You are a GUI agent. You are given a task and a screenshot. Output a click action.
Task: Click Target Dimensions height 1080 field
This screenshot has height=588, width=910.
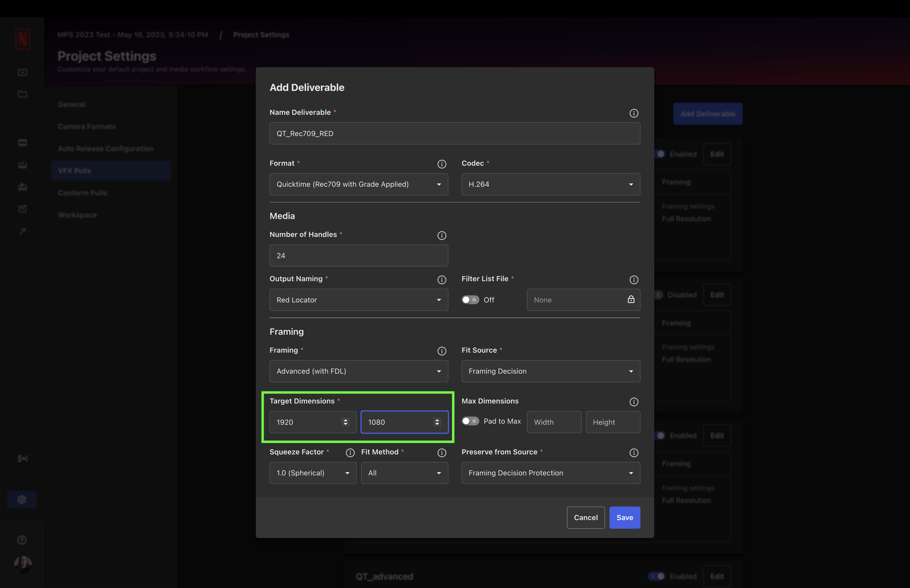[404, 422]
